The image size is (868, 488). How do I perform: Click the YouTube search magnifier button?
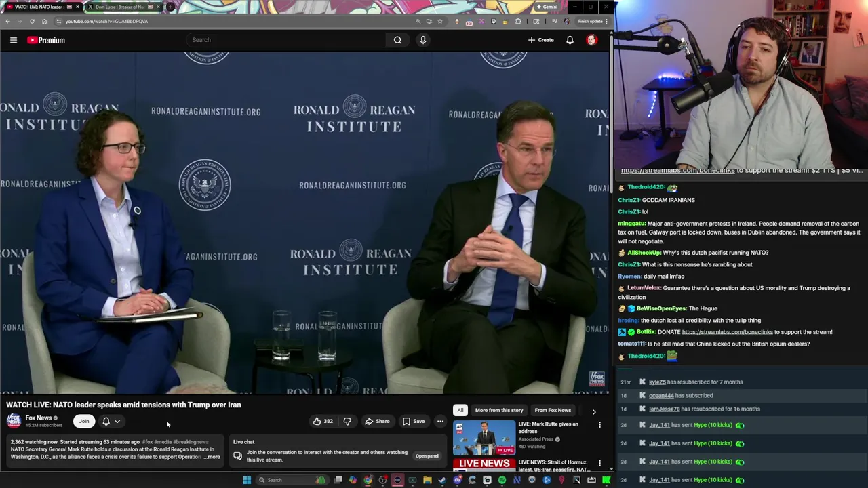(x=397, y=40)
